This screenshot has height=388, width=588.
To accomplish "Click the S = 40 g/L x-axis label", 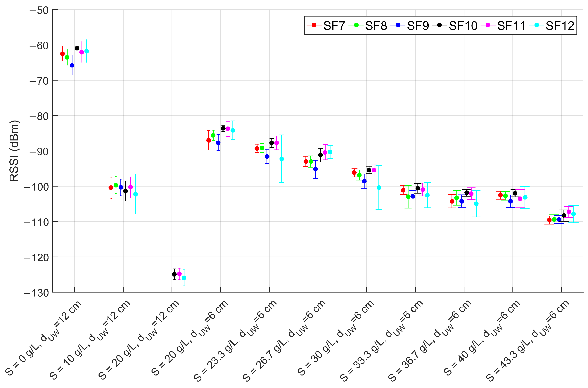I will click(x=482, y=339).
